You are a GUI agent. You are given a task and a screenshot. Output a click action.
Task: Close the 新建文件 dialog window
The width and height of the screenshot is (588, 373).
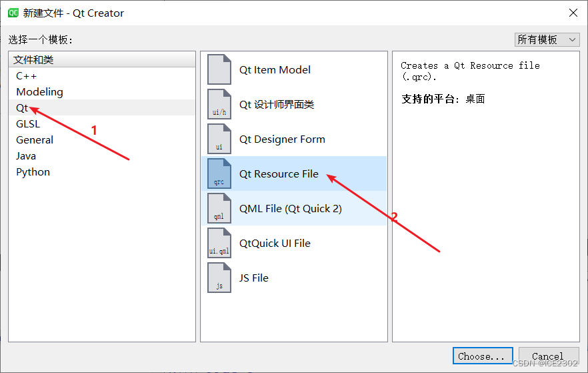point(573,13)
